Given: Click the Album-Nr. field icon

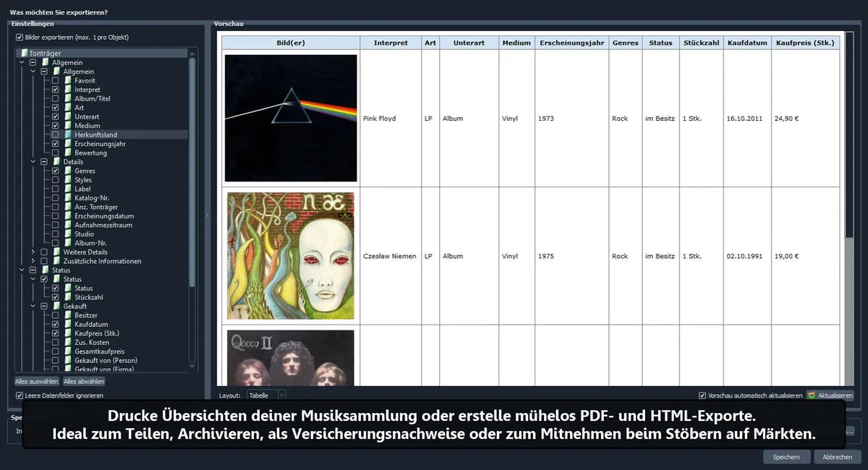Looking at the screenshot, I should pos(67,243).
